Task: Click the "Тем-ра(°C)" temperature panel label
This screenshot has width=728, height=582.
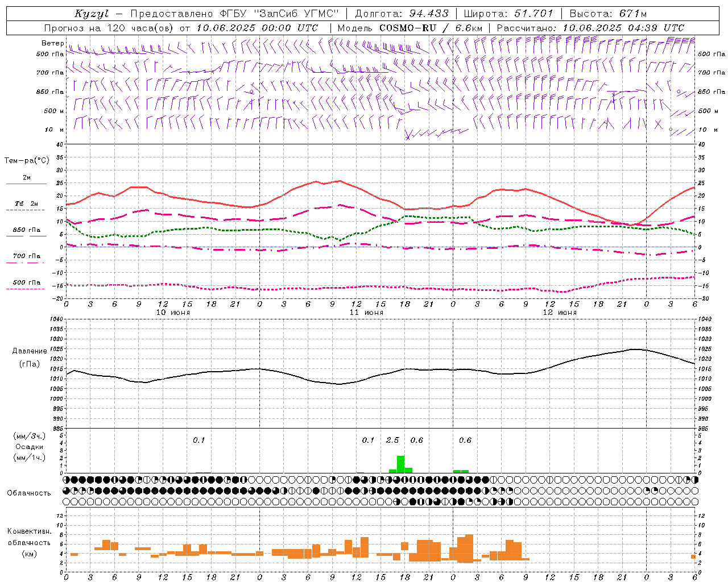Action: 27,161
